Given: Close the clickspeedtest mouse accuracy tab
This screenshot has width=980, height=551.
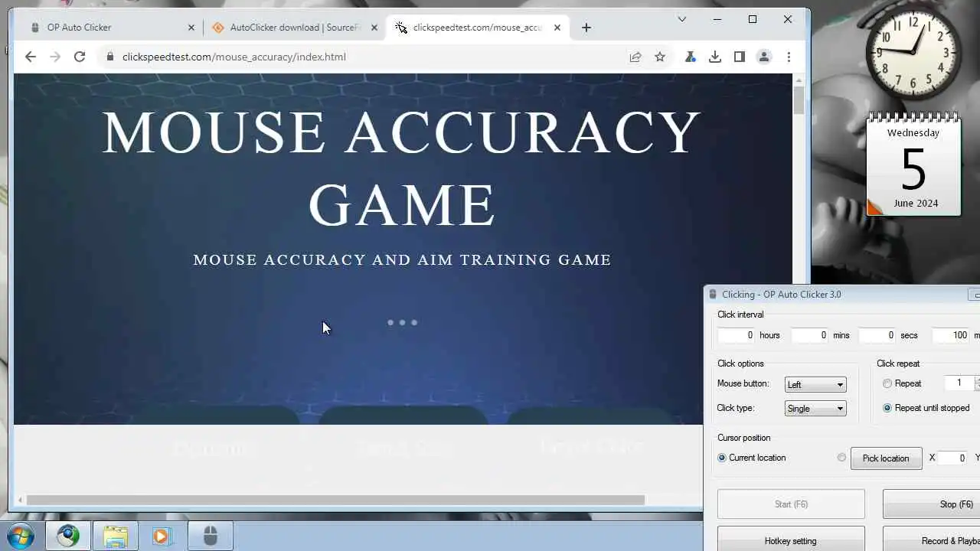Looking at the screenshot, I should [x=557, y=28].
